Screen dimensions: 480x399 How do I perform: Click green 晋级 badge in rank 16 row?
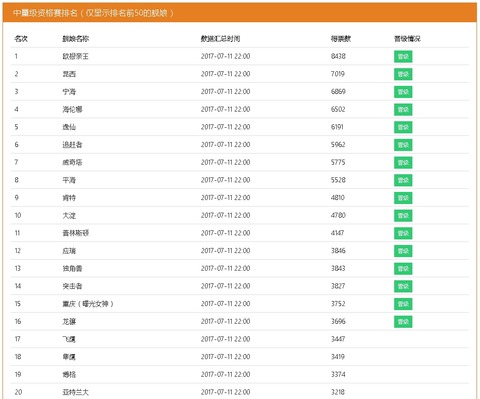coord(403,321)
